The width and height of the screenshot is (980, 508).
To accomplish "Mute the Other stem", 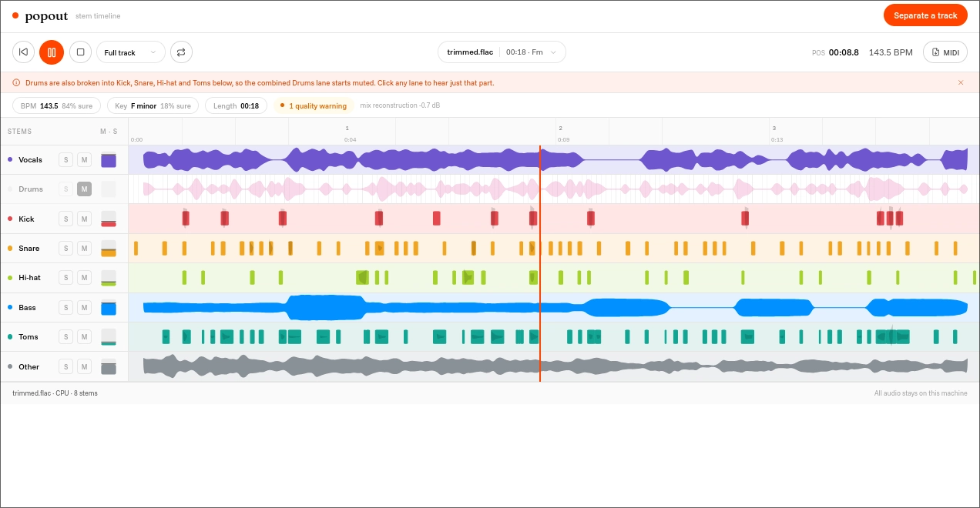I will point(85,367).
